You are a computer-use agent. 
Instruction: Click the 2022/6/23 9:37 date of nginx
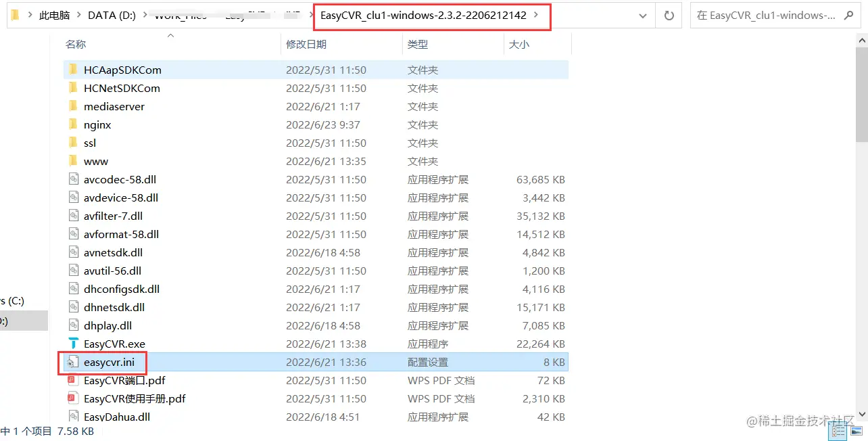point(322,124)
